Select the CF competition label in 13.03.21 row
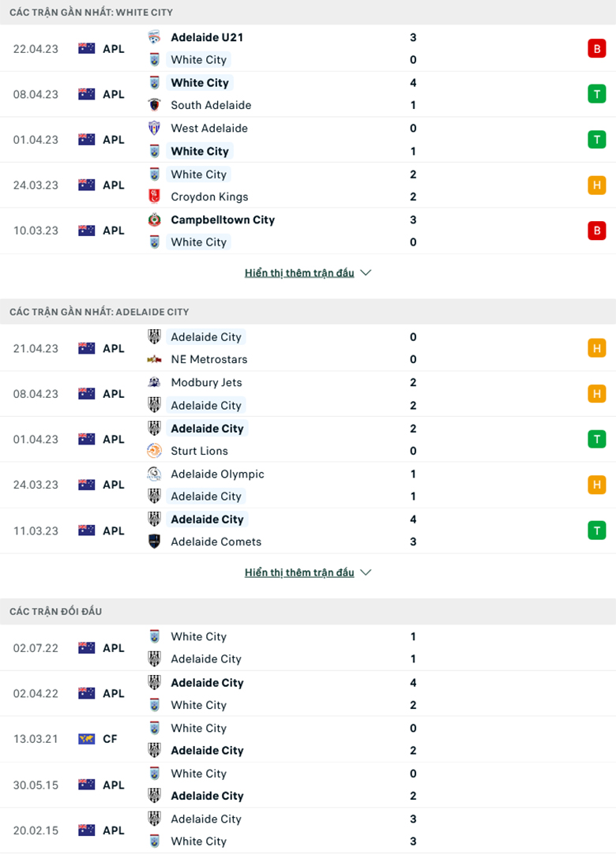The height and width of the screenshot is (855, 616). (x=110, y=739)
